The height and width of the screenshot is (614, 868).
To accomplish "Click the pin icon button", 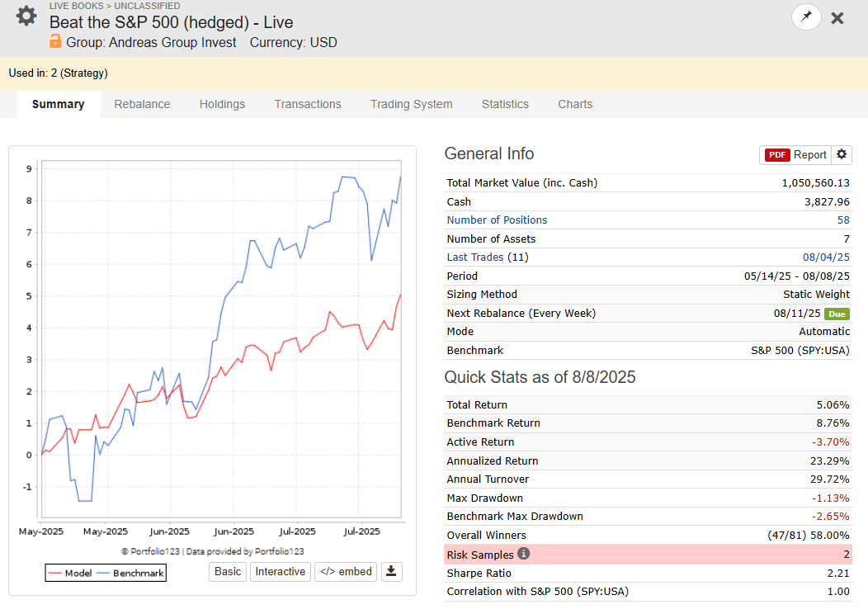I will pos(806,17).
